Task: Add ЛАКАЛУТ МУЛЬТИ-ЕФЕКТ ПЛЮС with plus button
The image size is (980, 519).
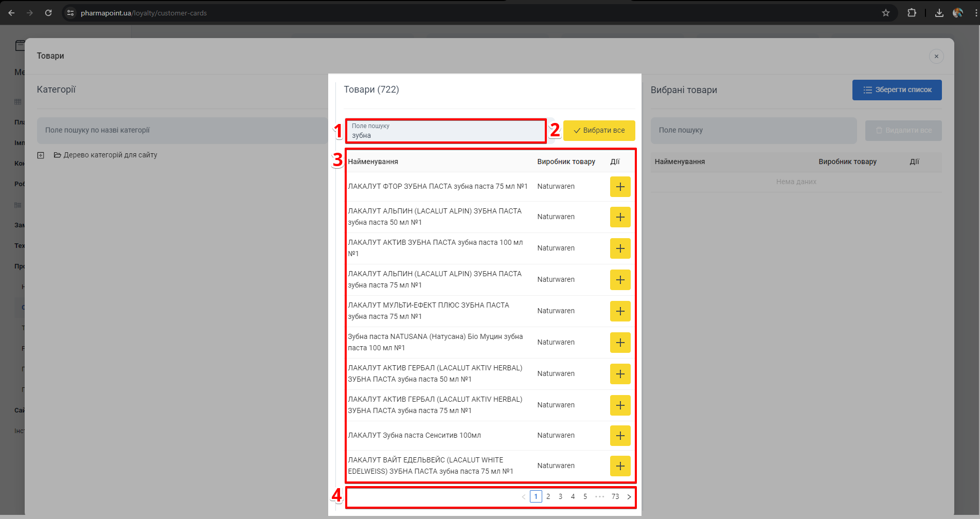Action: tap(620, 311)
